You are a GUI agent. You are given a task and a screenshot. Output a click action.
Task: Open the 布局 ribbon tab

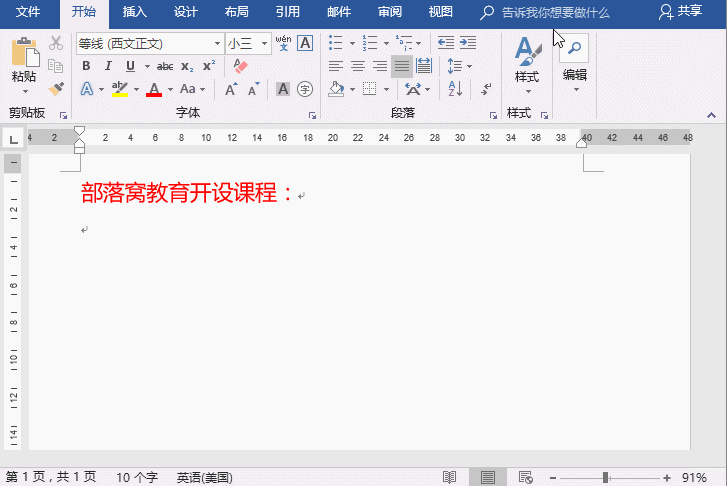[x=237, y=12]
